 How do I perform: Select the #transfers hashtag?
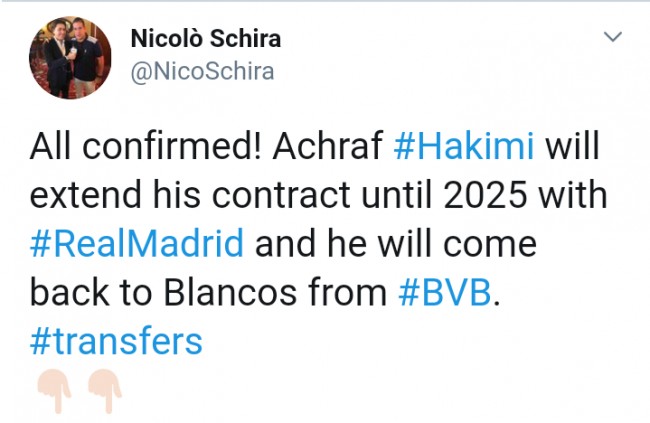coord(116,341)
